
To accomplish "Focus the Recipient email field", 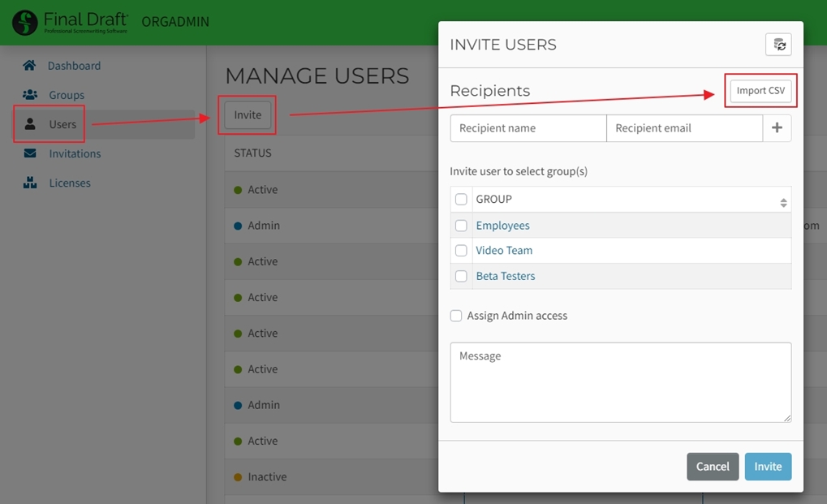I will (685, 128).
